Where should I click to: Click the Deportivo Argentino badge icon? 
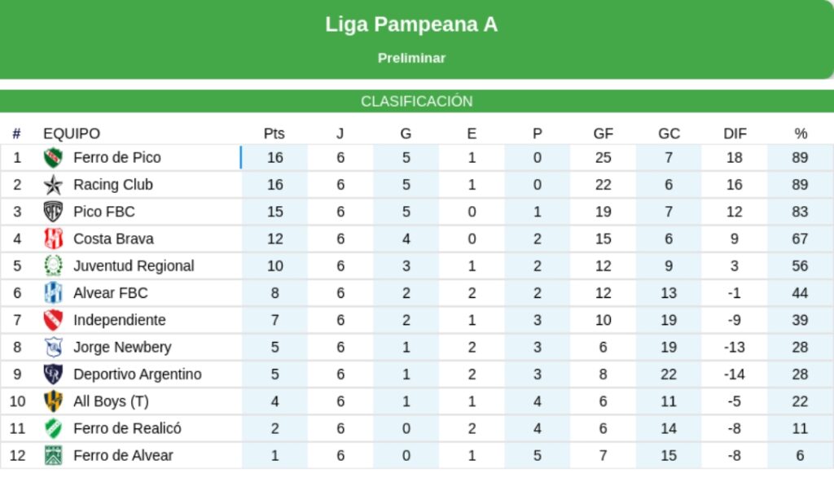53,375
